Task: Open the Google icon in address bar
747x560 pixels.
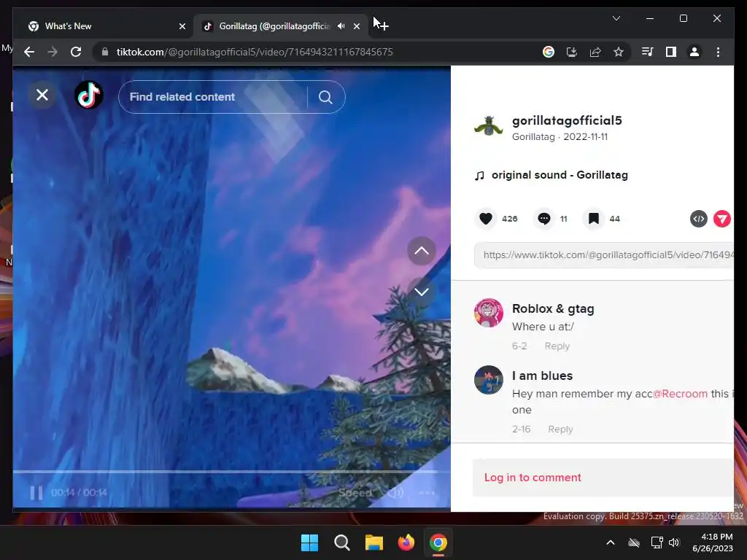Action: [549, 52]
